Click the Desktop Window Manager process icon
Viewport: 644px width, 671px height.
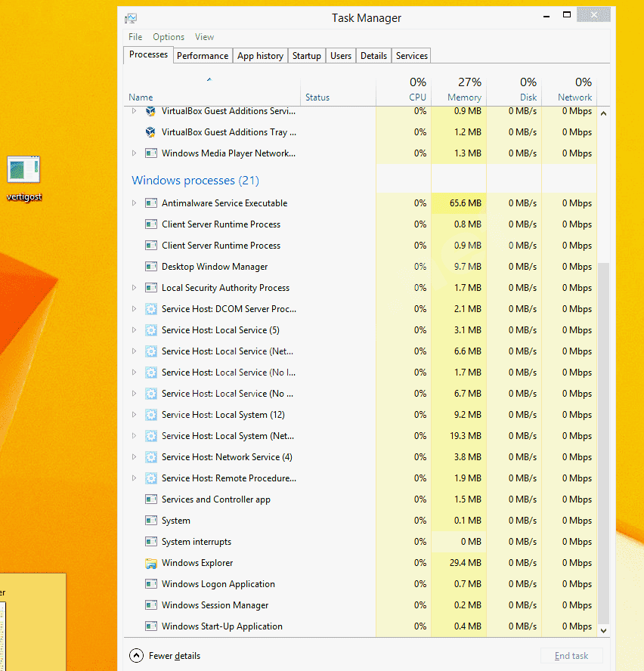150,267
